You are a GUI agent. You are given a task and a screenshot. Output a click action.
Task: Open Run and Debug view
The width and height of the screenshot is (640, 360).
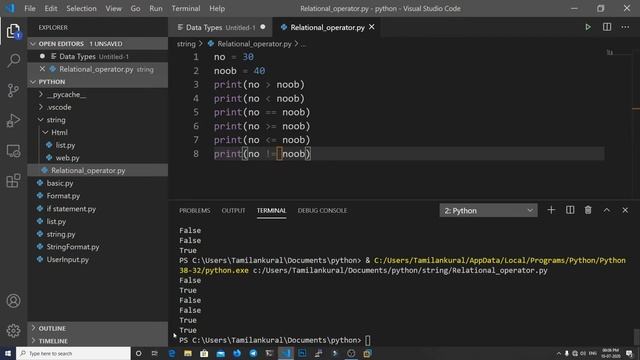pyautogui.click(x=13, y=120)
